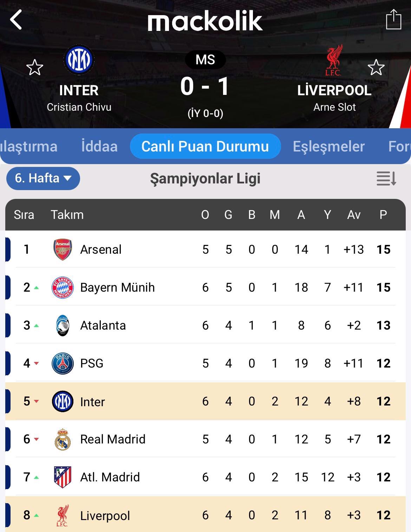Switch to the Eşleşmeler tab

pyautogui.click(x=329, y=147)
